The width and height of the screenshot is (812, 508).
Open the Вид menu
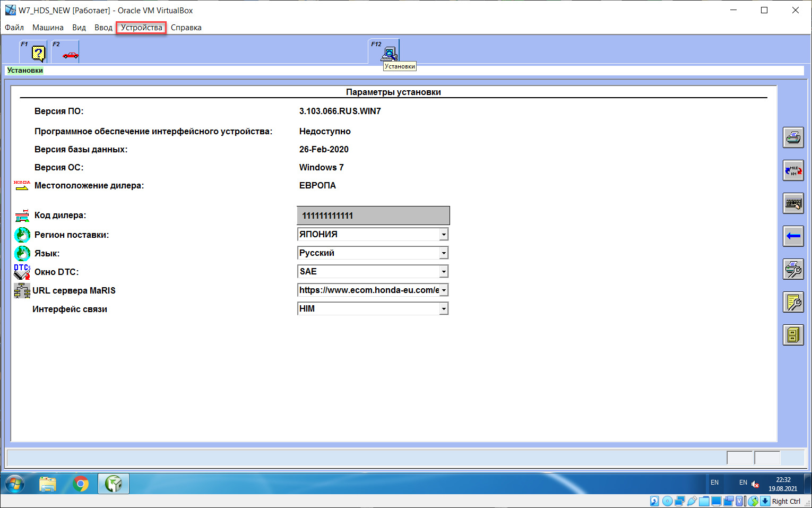(79, 28)
